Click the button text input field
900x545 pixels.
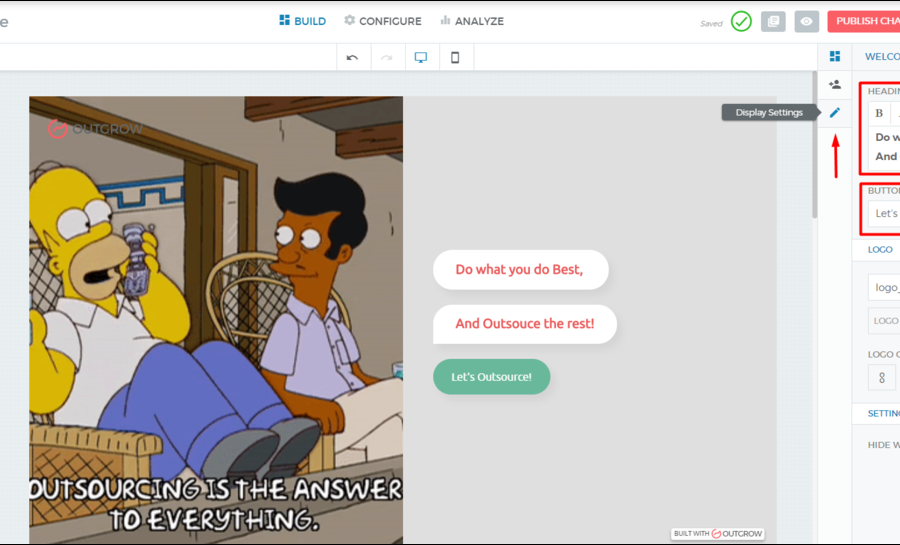click(884, 213)
